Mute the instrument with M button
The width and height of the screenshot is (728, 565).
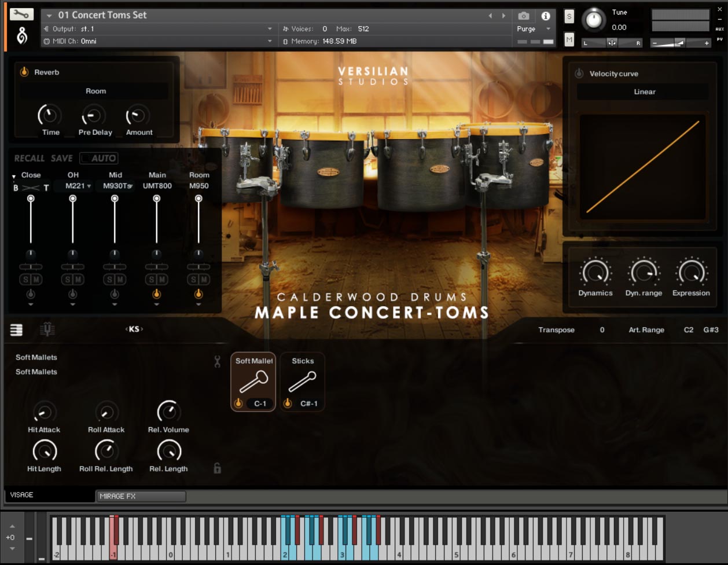(x=569, y=39)
